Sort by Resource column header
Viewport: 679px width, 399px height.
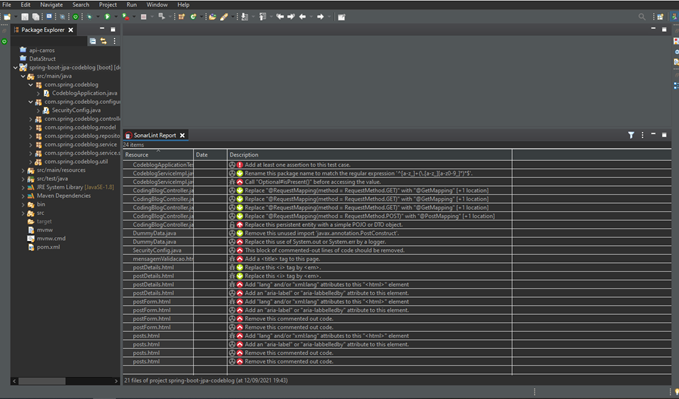coord(158,155)
